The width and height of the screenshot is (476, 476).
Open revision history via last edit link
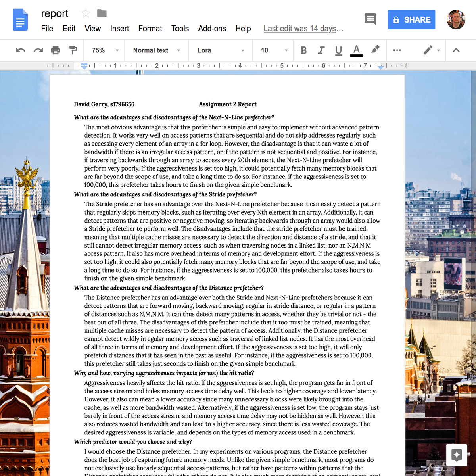(303, 28)
